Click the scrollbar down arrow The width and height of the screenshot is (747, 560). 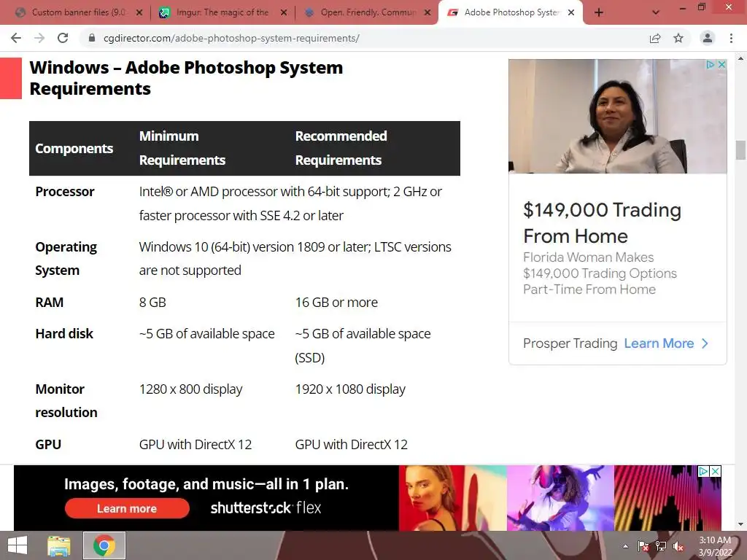click(x=740, y=524)
